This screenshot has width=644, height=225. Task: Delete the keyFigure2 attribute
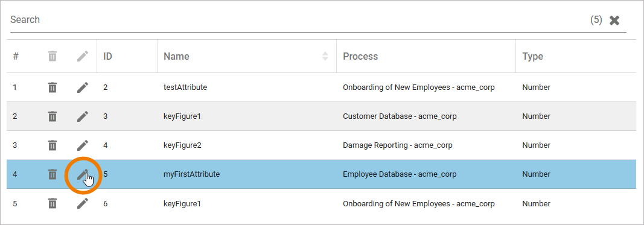[x=52, y=145]
